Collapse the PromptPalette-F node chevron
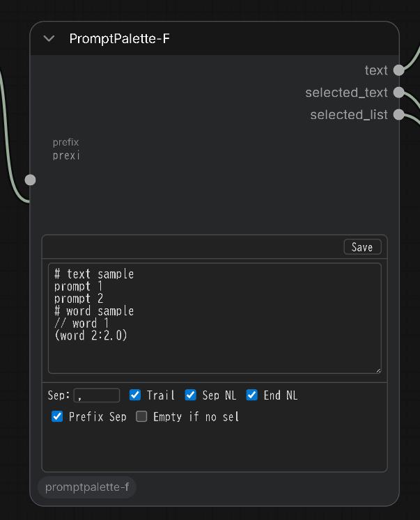 (x=49, y=39)
